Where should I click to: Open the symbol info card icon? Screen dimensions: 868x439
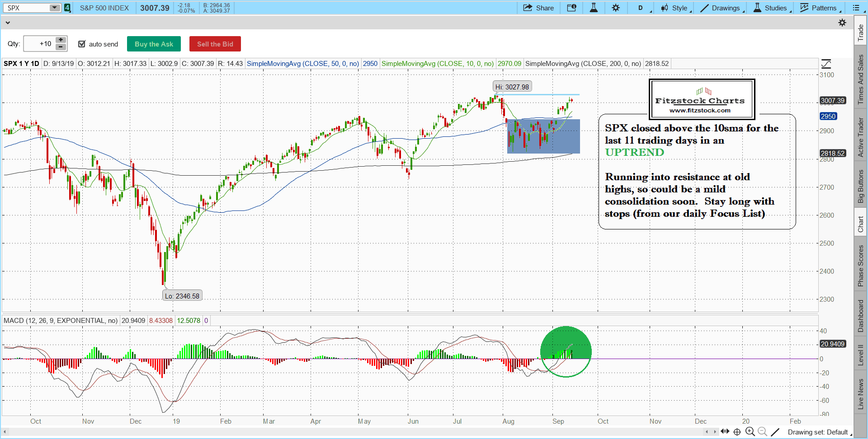(571, 8)
